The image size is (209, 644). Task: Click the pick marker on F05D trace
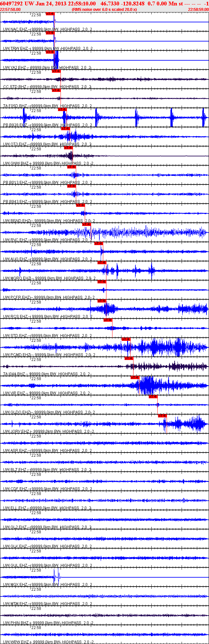56,90
